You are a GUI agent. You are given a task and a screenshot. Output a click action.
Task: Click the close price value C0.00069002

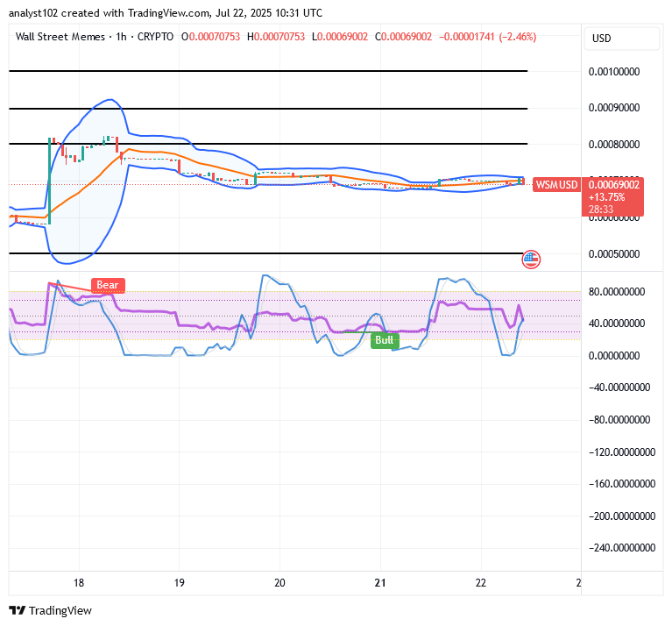[403, 37]
